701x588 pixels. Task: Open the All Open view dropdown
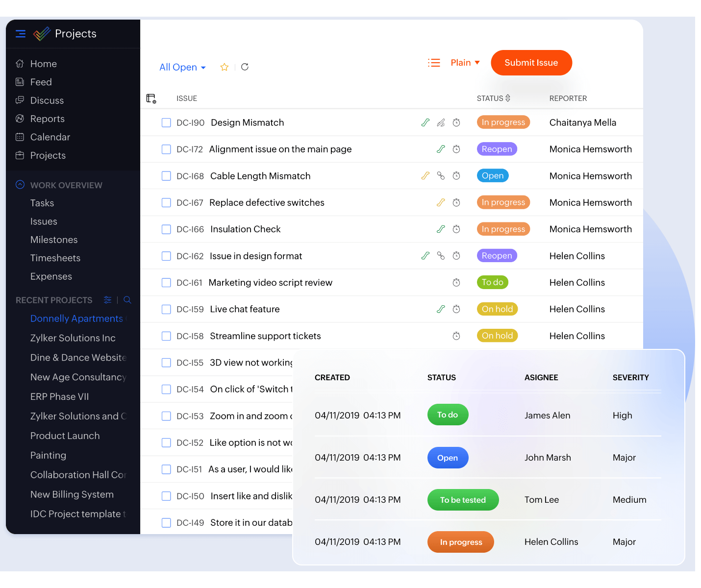(182, 67)
